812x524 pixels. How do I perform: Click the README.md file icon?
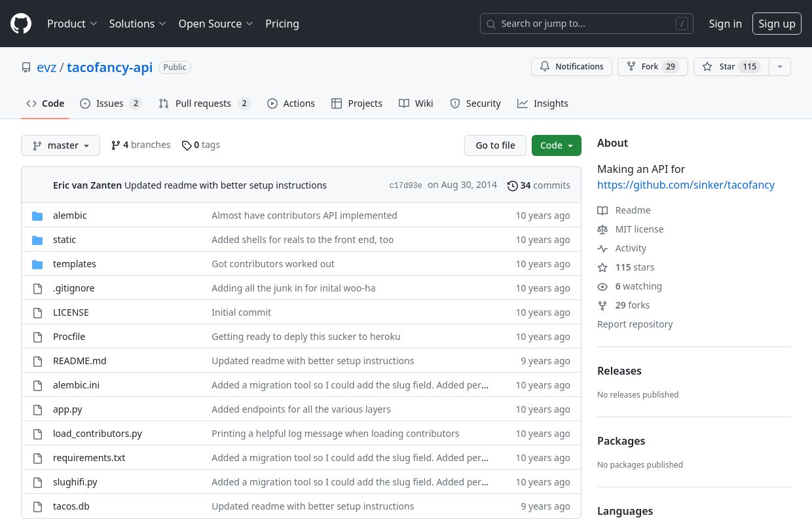pyautogui.click(x=37, y=361)
